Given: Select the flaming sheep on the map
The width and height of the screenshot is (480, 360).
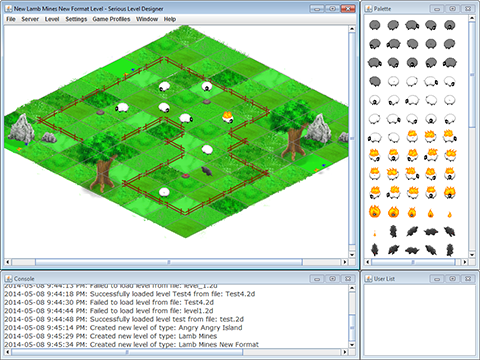Looking at the screenshot, I should coord(228,117).
